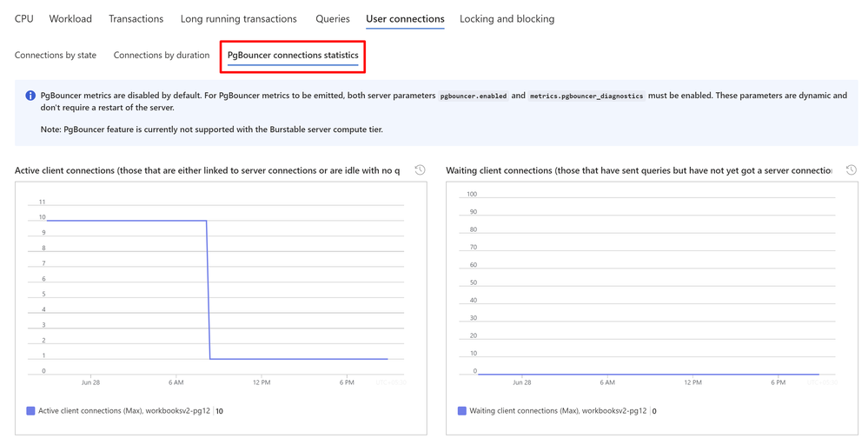Open the CPU tab
Viewport: 868px width, 445px height.
click(23, 19)
